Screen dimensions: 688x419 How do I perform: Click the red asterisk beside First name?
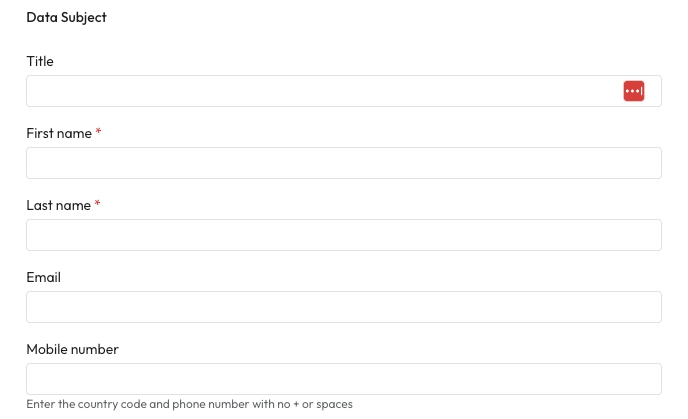coord(99,132)
